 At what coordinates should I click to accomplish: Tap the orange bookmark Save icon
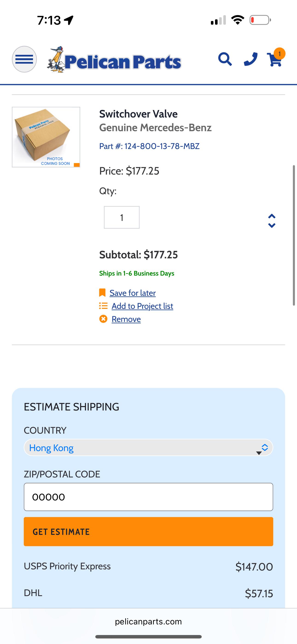(x=102, y=293)
